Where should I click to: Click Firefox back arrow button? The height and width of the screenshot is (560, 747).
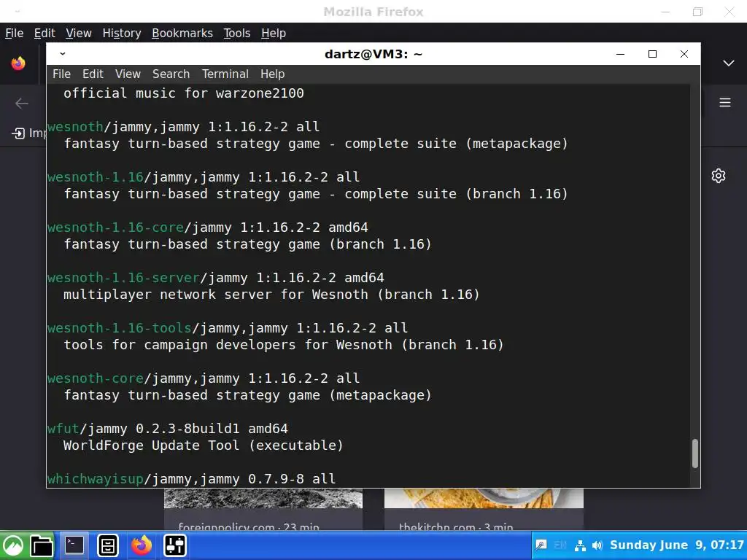point(21,104)
